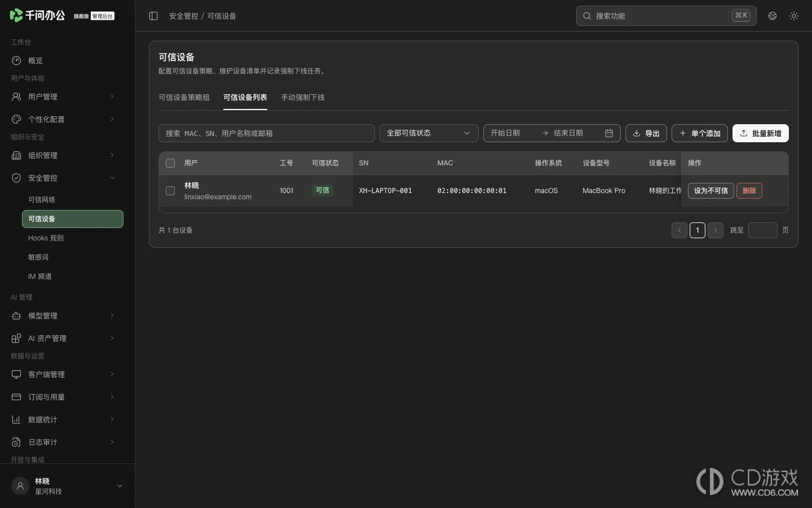Click the 林晓 avatar in the sidebar footer
This screenshot has width=812, height=508.
point(20,486)
